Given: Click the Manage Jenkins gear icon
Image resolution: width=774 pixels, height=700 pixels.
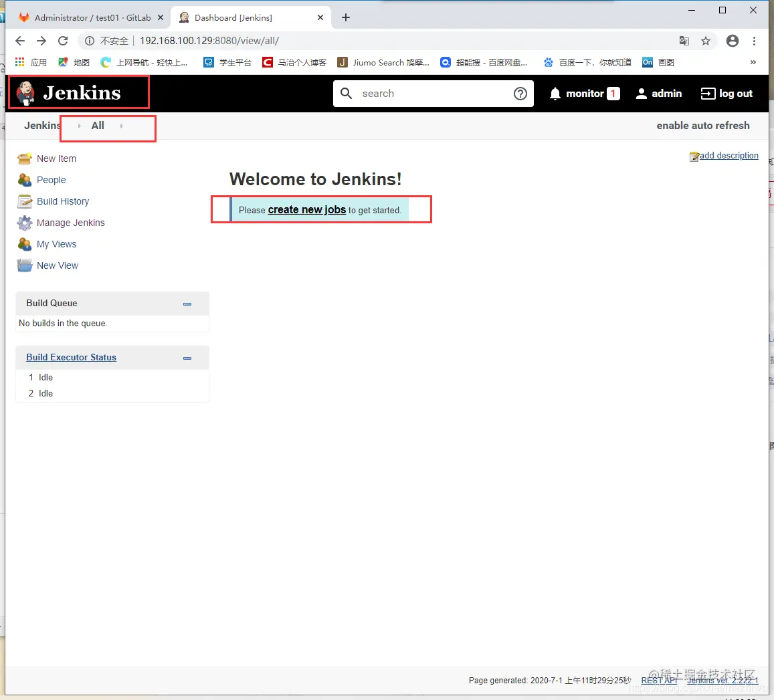Looking at the screenshot, I should [25, 223].
